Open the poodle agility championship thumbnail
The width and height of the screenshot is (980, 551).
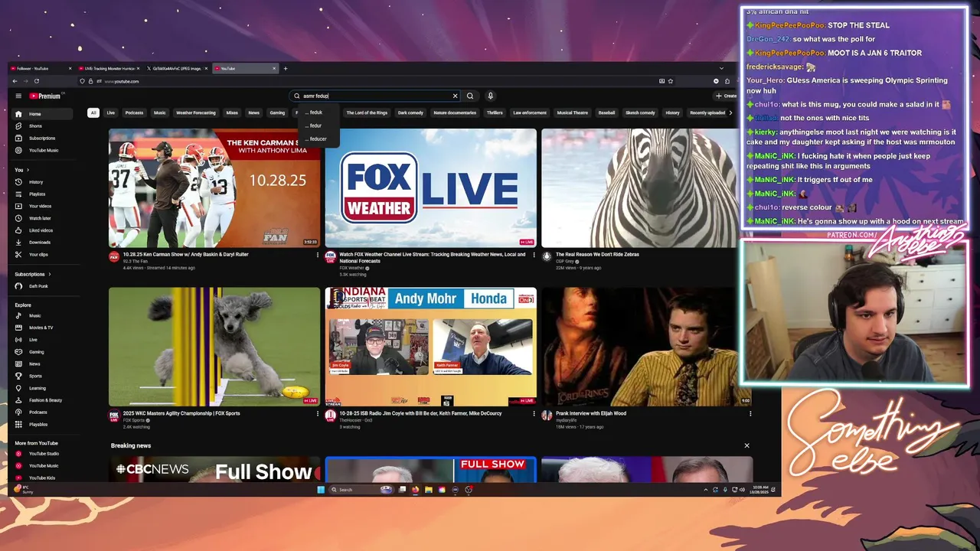coord(214,347)
